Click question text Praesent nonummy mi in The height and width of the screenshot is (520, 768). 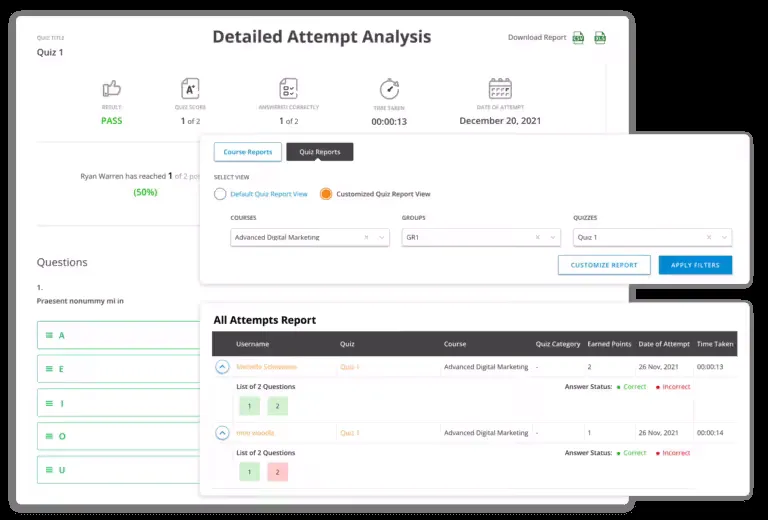click(80, 301)
